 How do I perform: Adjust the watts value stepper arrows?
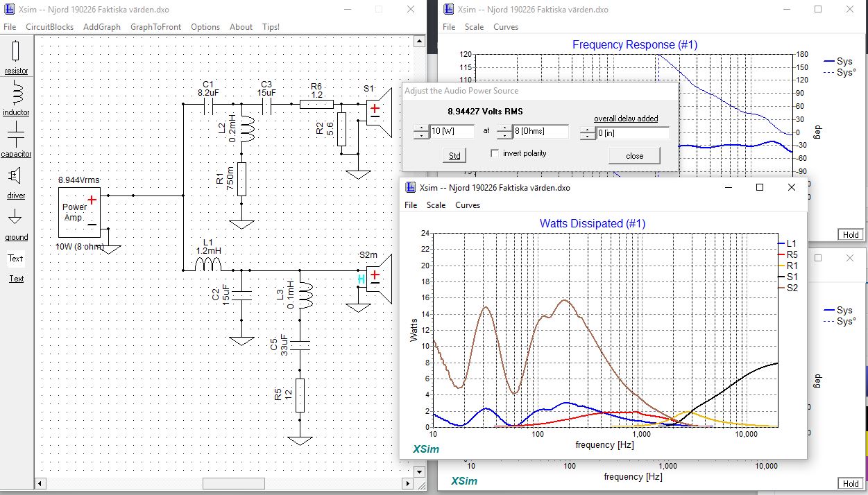[x=420, y=132]
